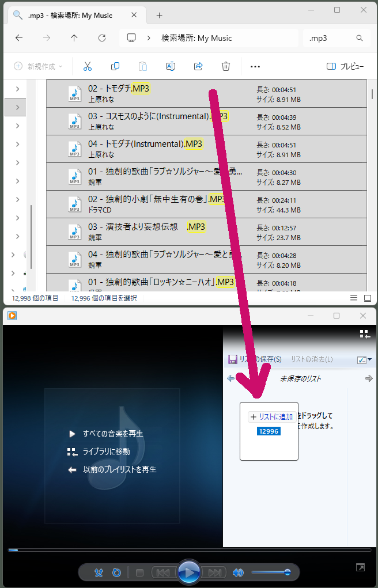Click the Media Player seek bar

[x=189, y=550]
